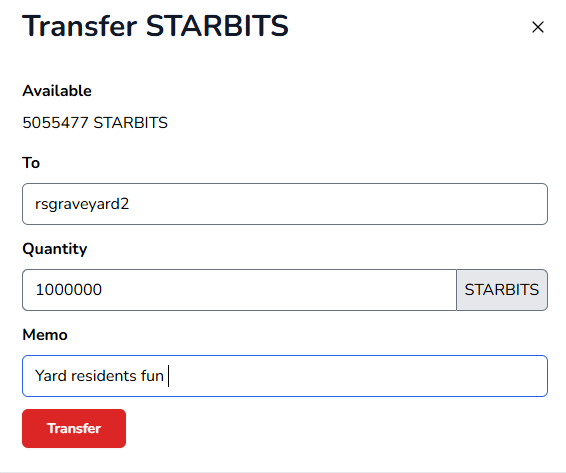Close the Transfer STARBITS dialog with X
Screen dimensions: 566x473
coord(537,27)
